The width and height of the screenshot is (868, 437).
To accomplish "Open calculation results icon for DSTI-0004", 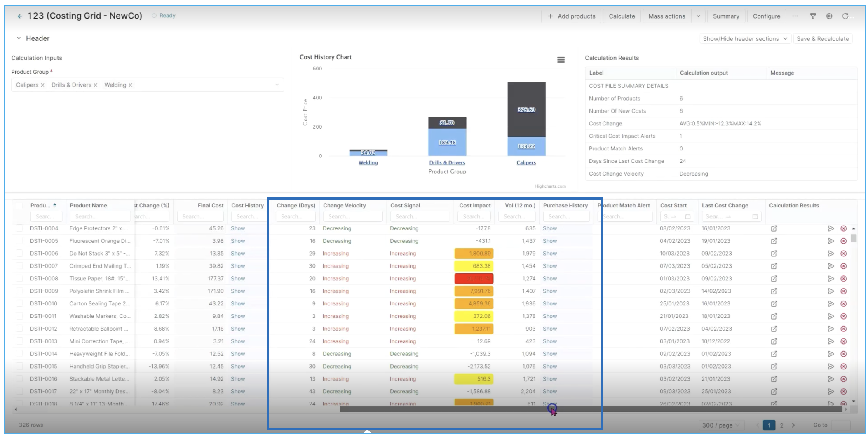I will click(x=774, y=228).
